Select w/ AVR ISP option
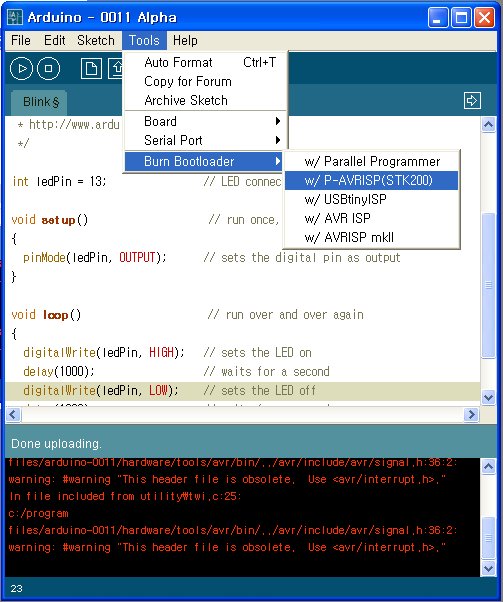Image resolution: width=503 pixels, height=602 pixels. click(372, 218)
